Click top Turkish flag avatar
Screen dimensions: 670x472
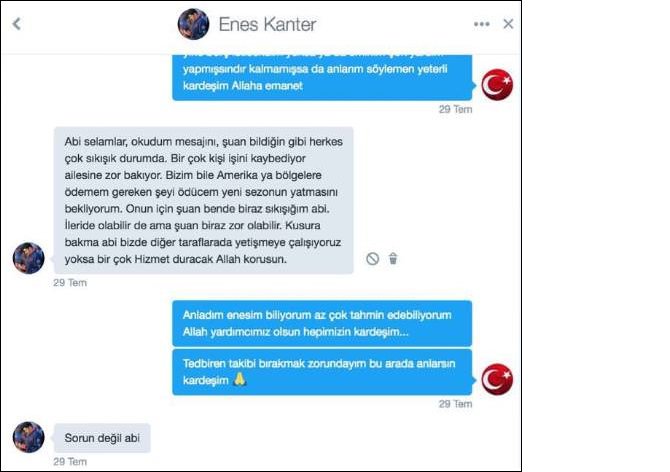[497, 85]
